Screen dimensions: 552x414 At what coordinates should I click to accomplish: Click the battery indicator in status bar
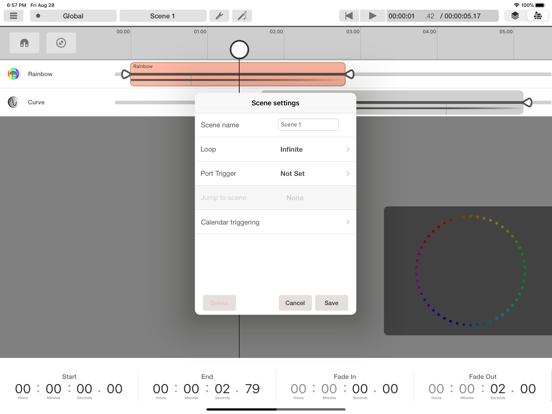(x=540, y=5)
